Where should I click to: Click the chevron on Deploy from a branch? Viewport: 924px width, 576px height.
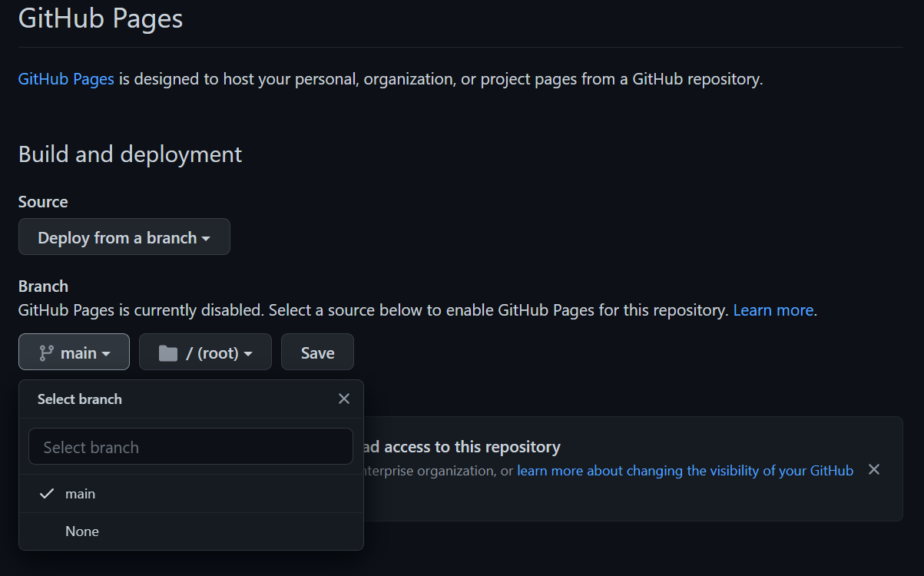point(206,238)
